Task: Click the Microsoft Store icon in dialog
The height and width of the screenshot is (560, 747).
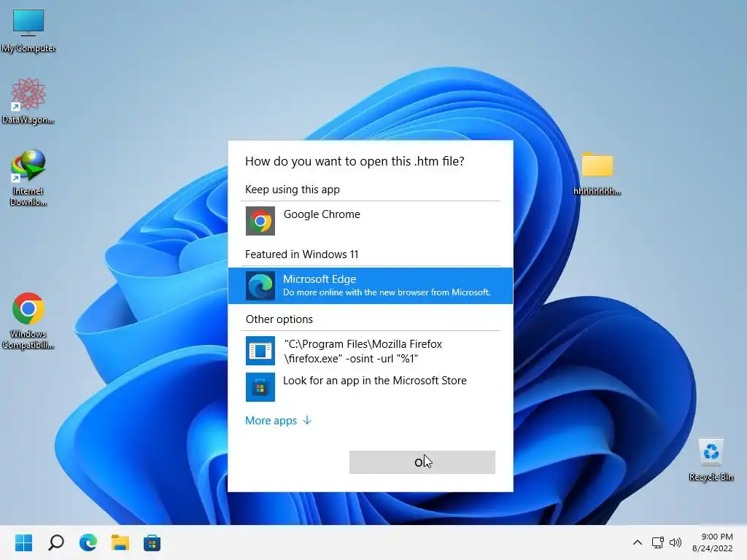Action: point(260,387)
